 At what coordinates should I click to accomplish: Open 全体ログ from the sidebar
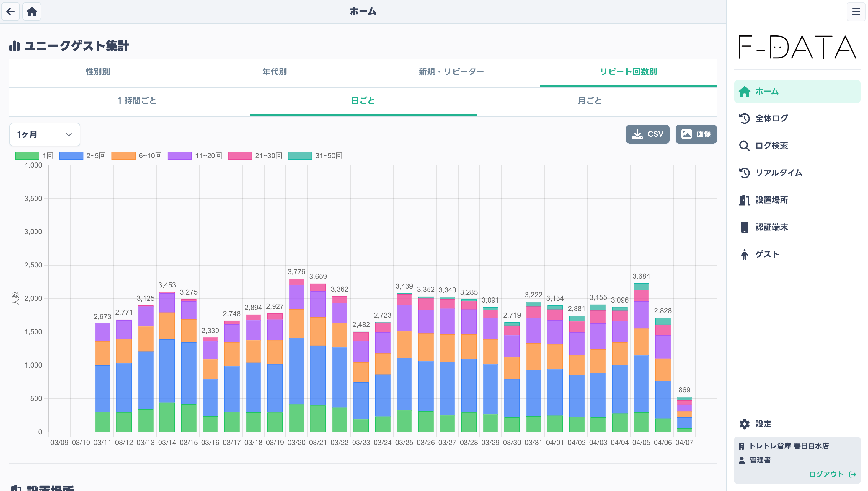[x=771, y=118]
